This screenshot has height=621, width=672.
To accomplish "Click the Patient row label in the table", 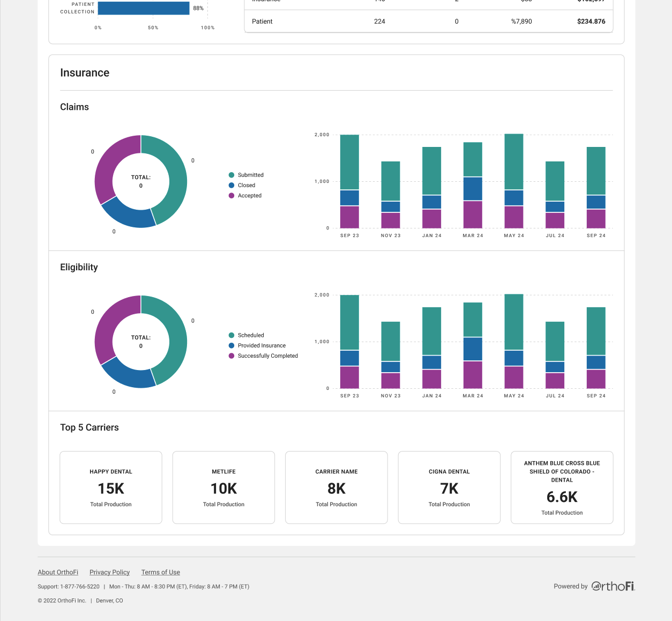I will tap(262, 21).
